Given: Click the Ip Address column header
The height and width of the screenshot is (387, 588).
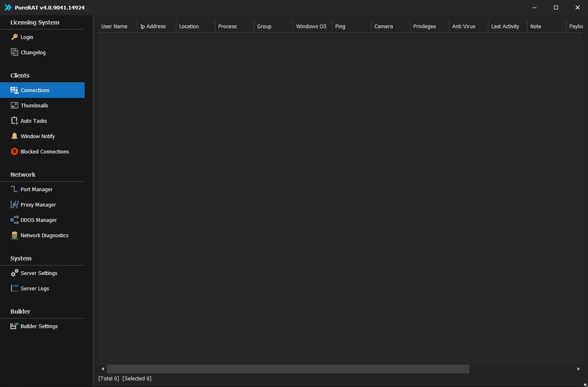Looking at the screenshot, I should coord(156,26).
